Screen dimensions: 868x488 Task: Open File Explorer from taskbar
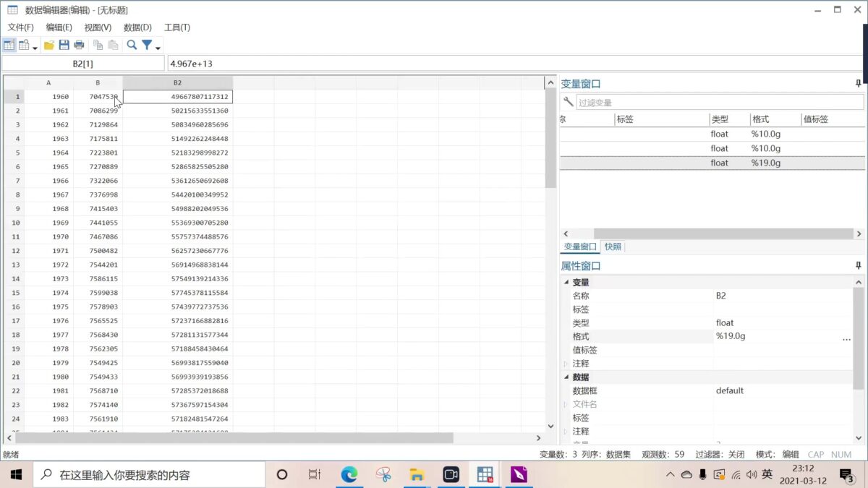click(x=417, y=475)
